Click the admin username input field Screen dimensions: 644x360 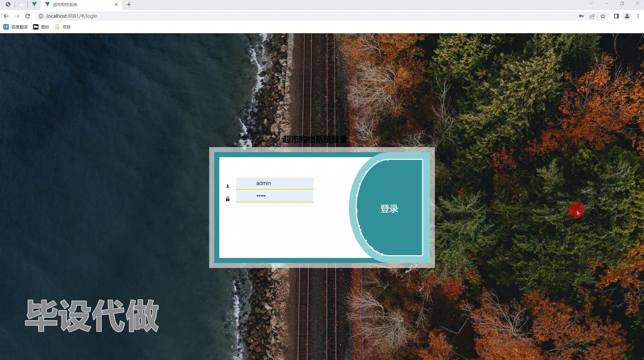(x=275, y=183)
